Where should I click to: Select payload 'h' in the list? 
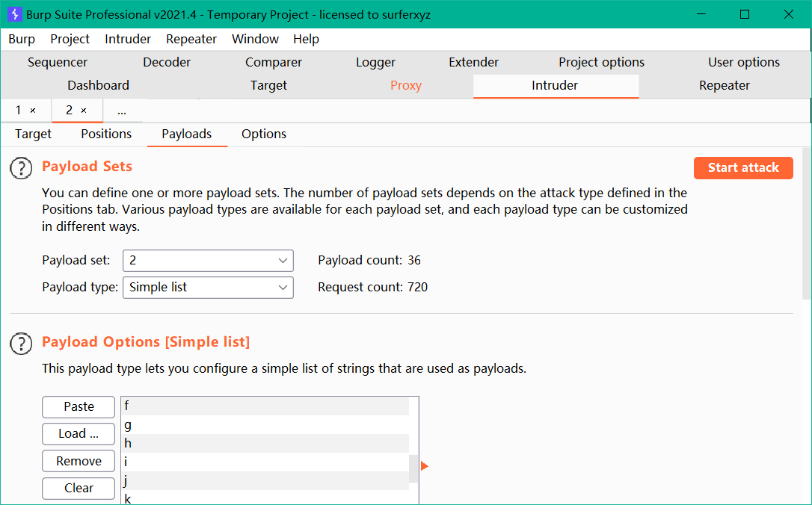(x=265, y=444)
